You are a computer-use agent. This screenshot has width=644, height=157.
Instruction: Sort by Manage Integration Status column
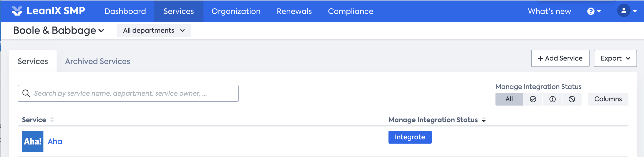437,120
